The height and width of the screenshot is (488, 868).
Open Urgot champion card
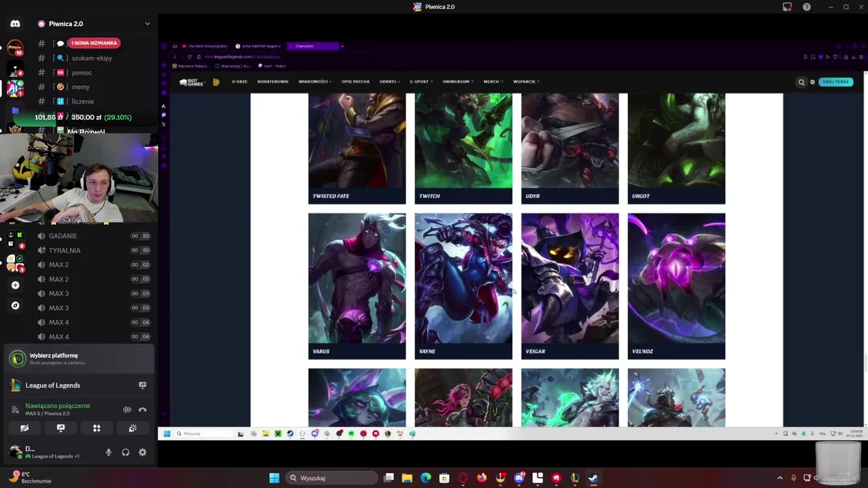[x=676, y=148]
